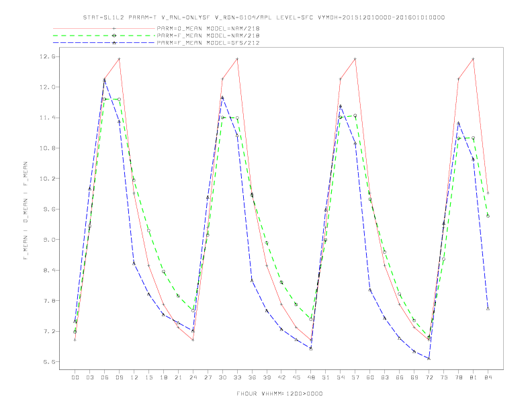Click the blue triangle data point at hour 12

tap(134, 263)
